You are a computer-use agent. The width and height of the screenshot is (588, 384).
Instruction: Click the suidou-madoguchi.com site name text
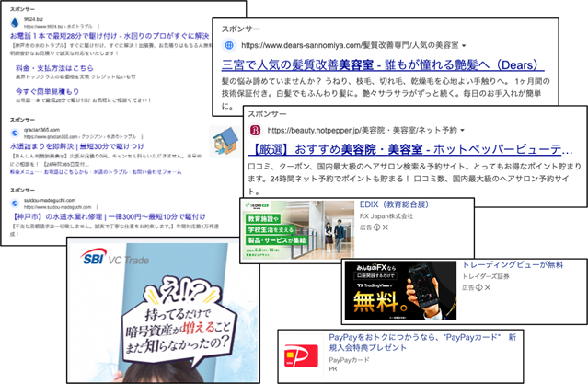[50, 201]
